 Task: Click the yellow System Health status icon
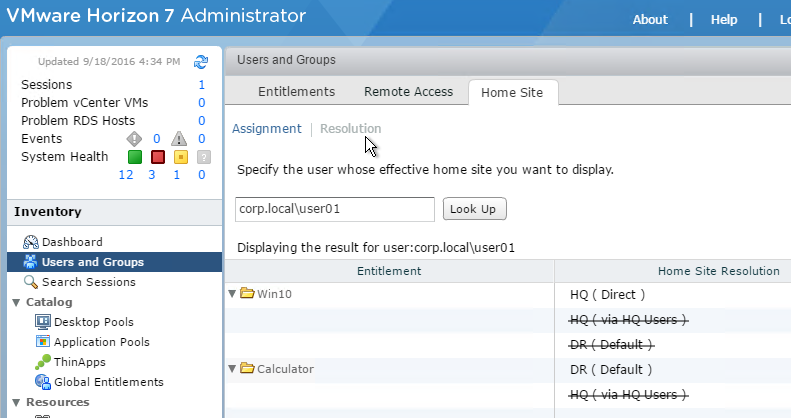[x=181, y=157]
